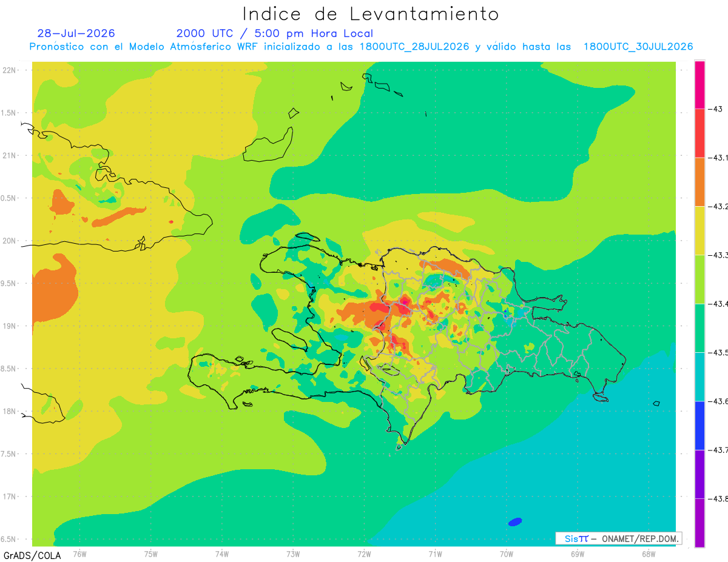Click the '72W' longitude label
The width and height of the screenshot is (728, 562).
pos(364,554)
